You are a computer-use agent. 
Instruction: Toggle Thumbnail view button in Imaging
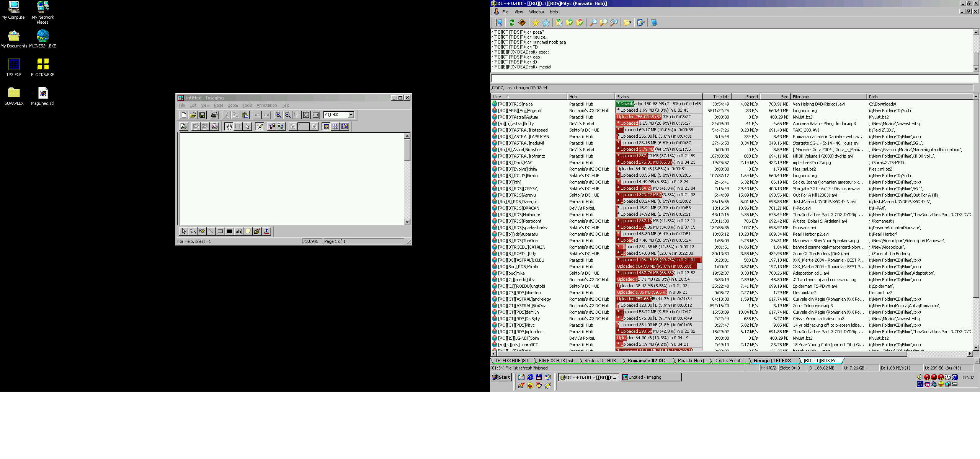click(x=335, y=127)
